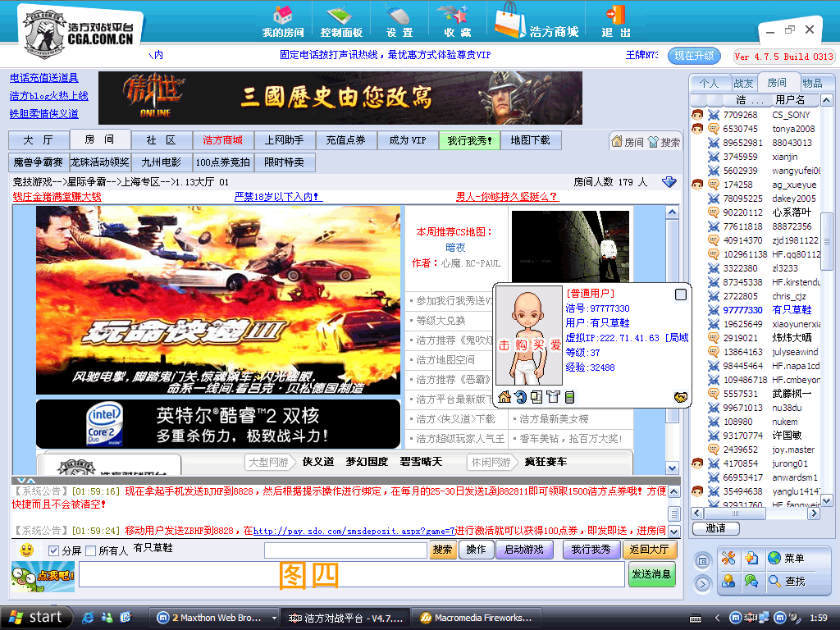Screen dimensions: 840x630
Task: Click the 启动游戏 button
Action: 524,550
